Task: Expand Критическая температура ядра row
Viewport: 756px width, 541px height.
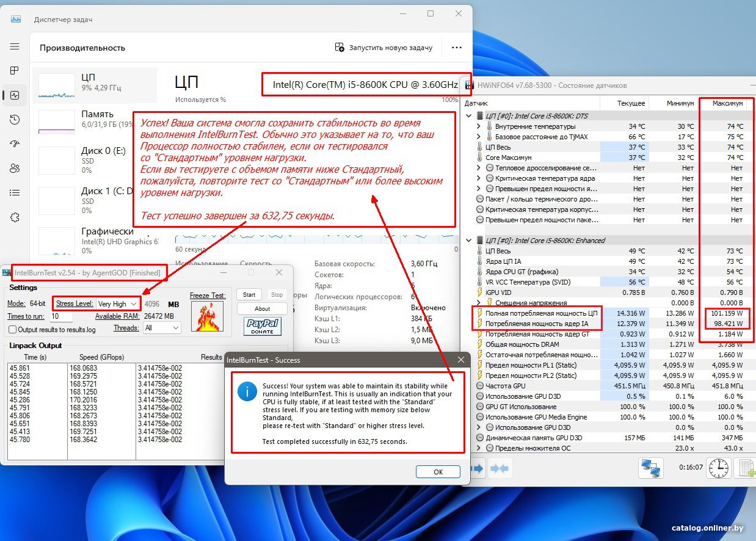Action: (x=479, y=178)
